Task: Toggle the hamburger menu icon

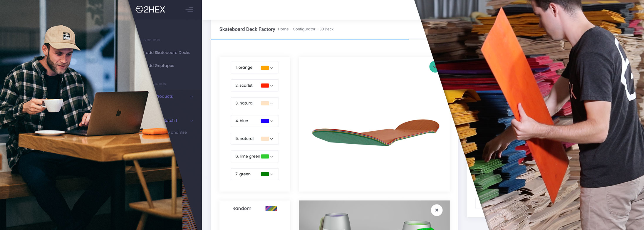Action: (x=189, y=9)
